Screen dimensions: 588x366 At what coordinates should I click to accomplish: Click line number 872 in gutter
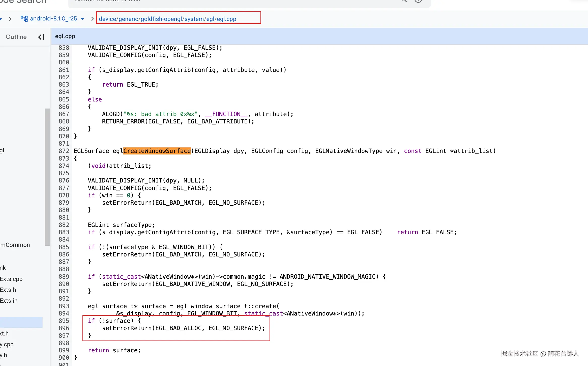point(64,151)
